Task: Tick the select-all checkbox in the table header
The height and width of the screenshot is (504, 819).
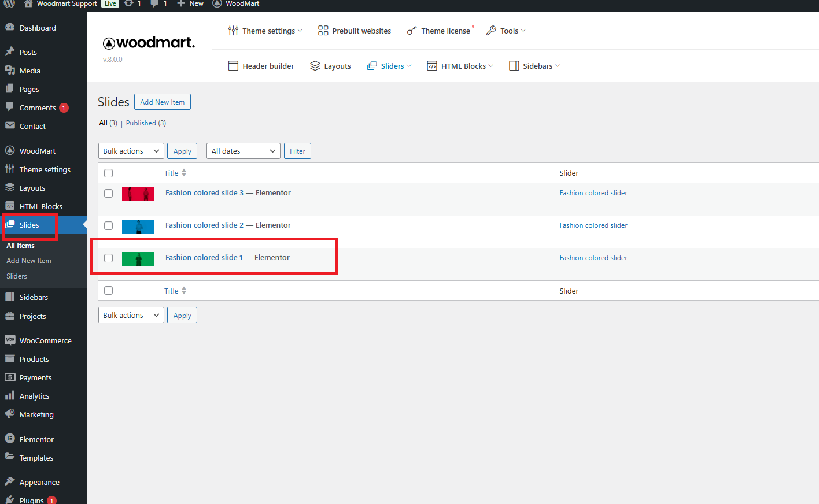Action: 108,173
